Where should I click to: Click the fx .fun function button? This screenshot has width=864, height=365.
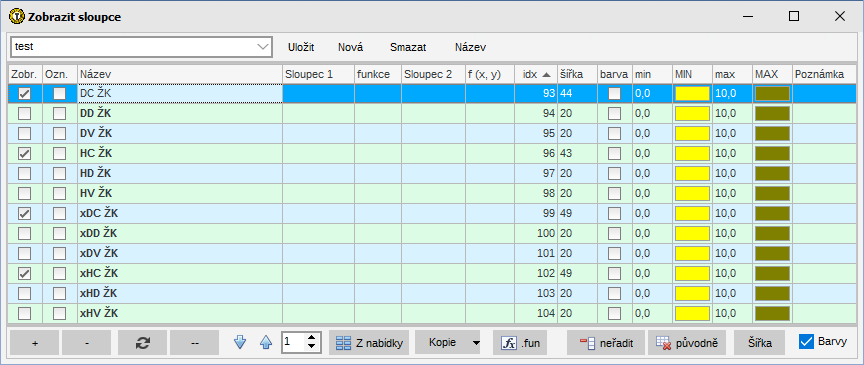coord(520,342)
